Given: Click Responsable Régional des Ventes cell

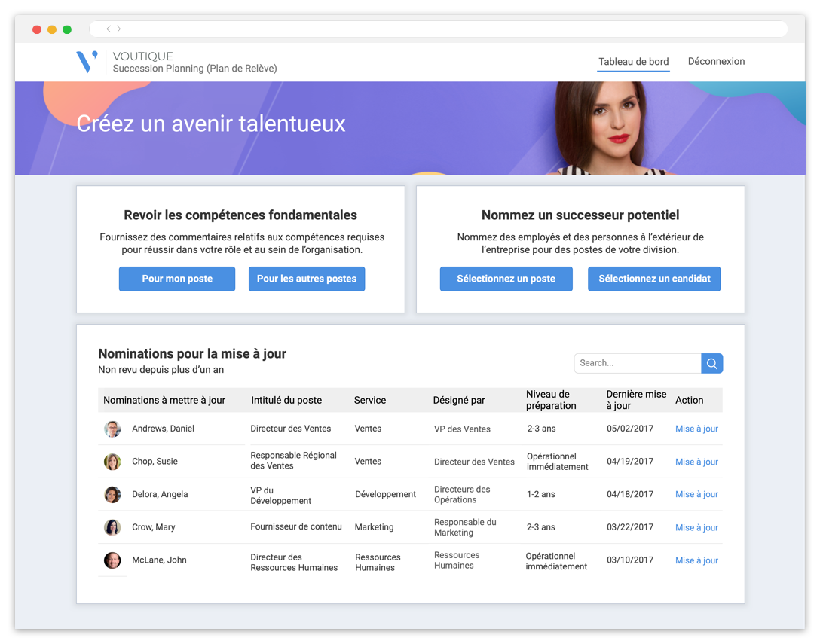Looking at the screenshot, I should (293, 460).
